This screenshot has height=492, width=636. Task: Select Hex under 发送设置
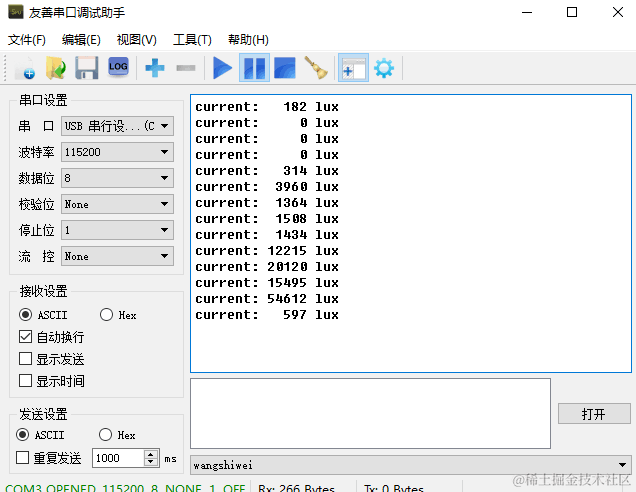[x=117, y=435]
